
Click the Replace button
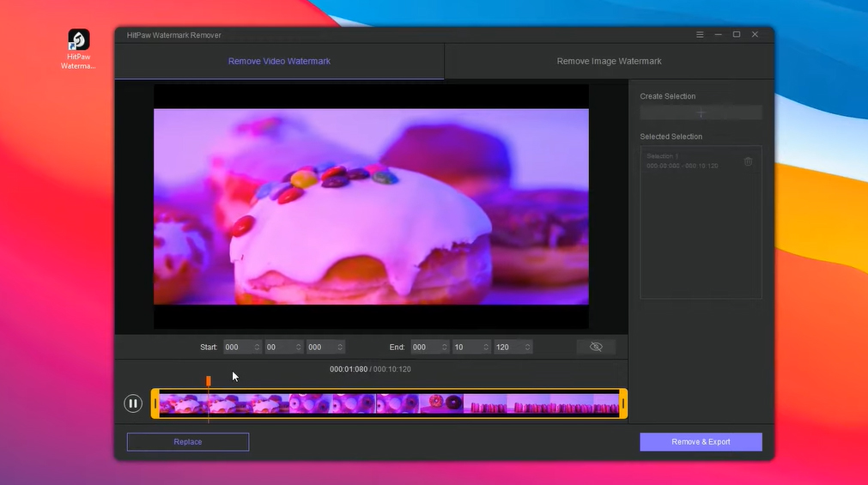(x=188, y=442)
